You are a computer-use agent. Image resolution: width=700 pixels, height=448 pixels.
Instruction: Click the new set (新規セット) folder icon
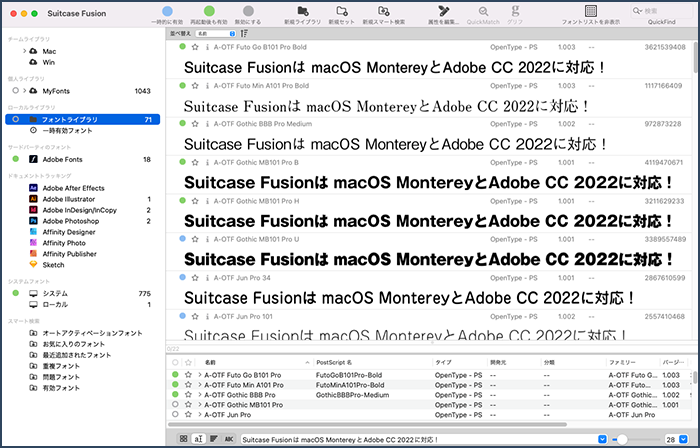(x=342, y=11)
